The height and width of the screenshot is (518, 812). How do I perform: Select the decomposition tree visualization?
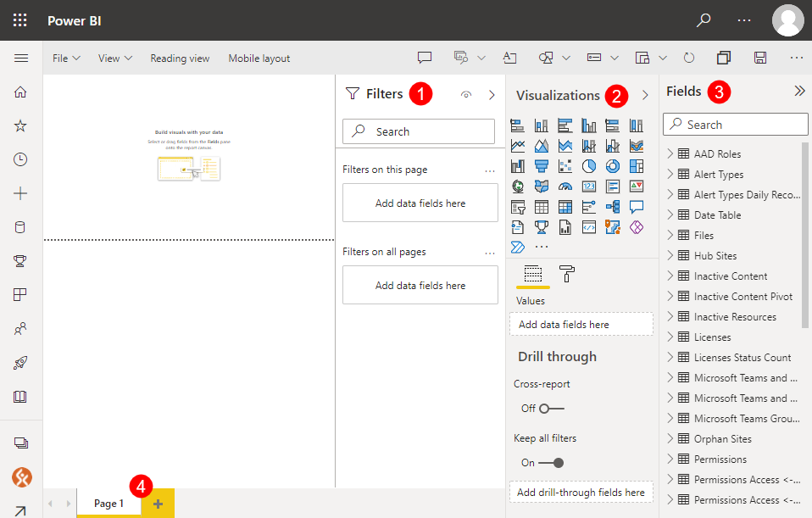pos(613,207)
